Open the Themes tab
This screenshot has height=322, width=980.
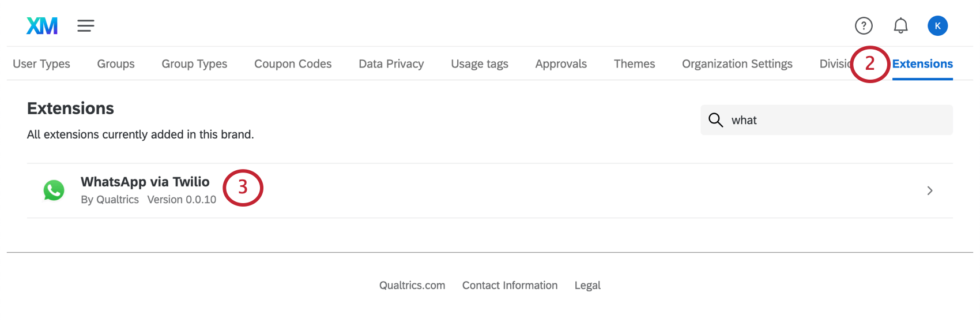coord(634,64)
